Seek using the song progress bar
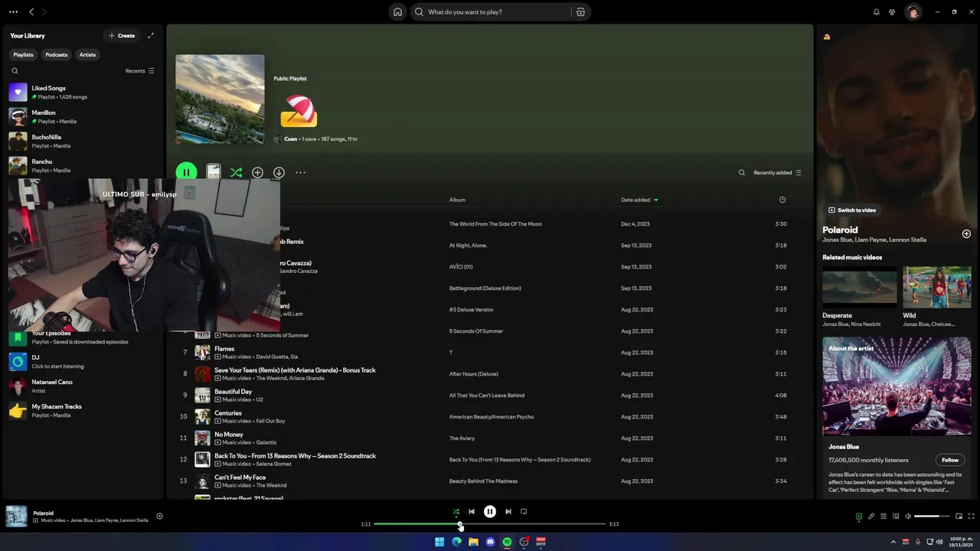This screenshot has width=980, height=551. 490,524
